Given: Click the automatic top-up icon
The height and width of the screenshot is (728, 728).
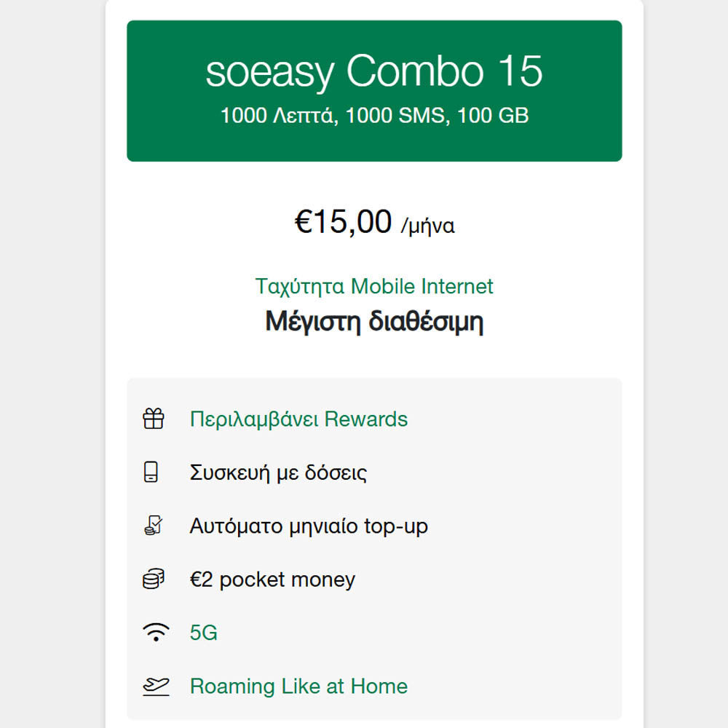Looking at the screenshot, I should (153, 526).
